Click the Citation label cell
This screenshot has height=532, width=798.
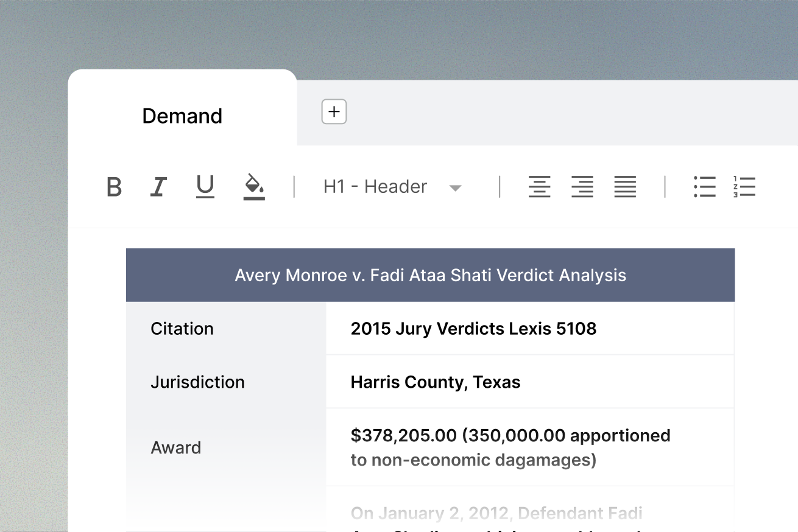coord(182,329)
